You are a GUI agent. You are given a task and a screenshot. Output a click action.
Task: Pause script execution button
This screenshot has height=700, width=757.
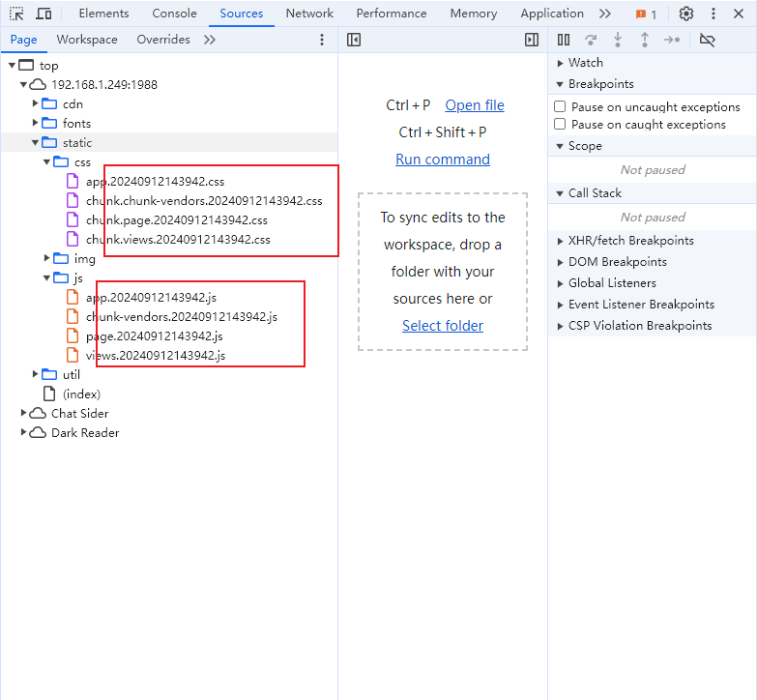(x=564, y=40)
